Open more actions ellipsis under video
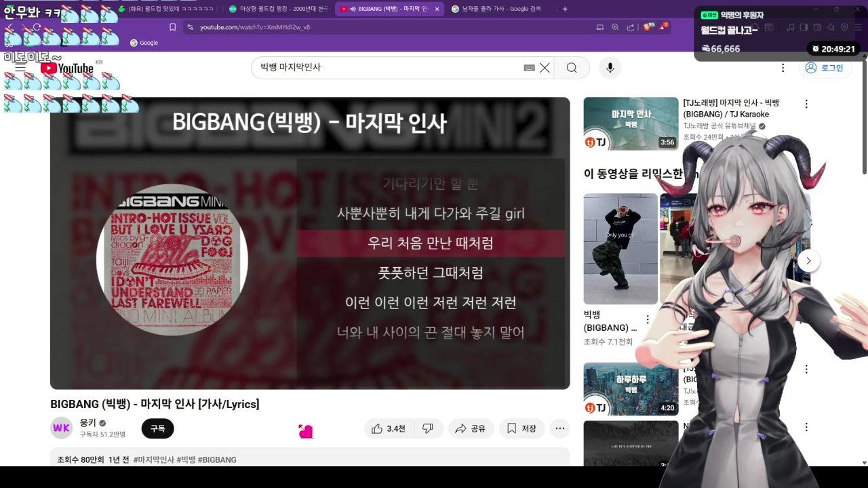Viewport: 868px width, 488px height. click(559, 428)
